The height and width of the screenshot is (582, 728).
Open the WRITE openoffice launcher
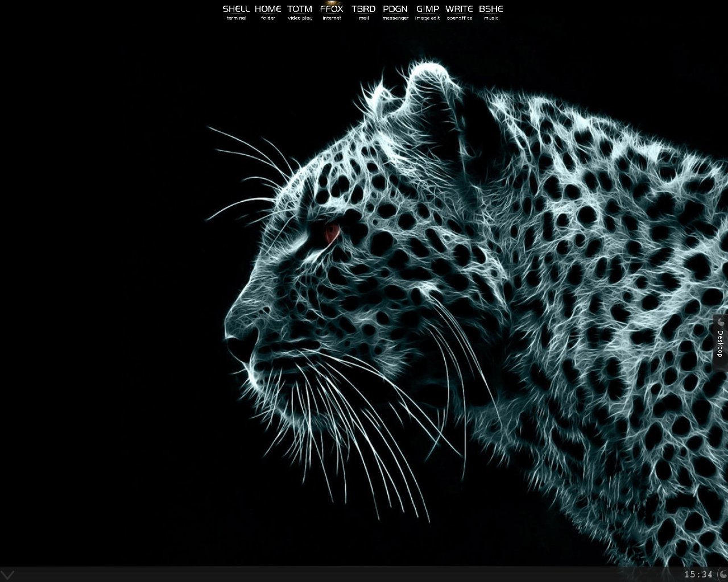click(459, 12)
